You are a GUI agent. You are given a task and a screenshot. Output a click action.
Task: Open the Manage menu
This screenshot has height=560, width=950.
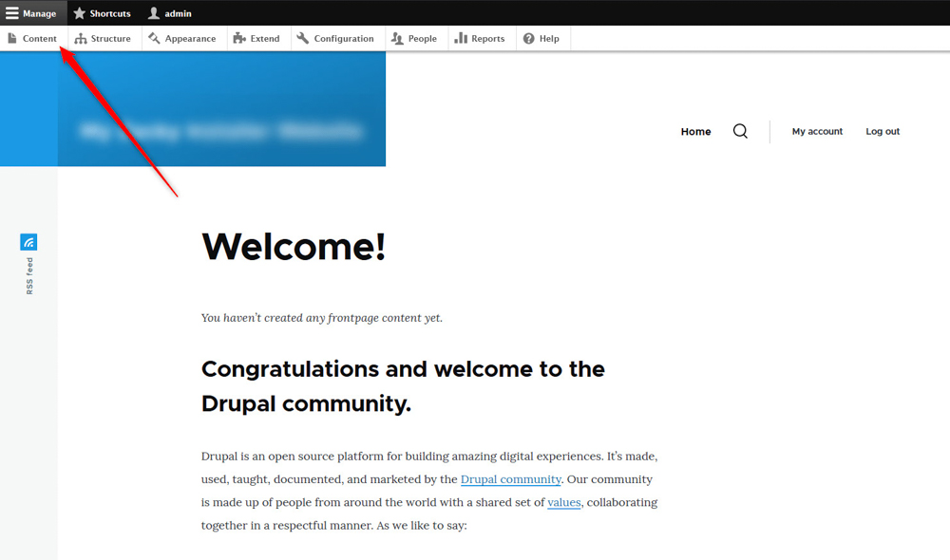(34, 13)
